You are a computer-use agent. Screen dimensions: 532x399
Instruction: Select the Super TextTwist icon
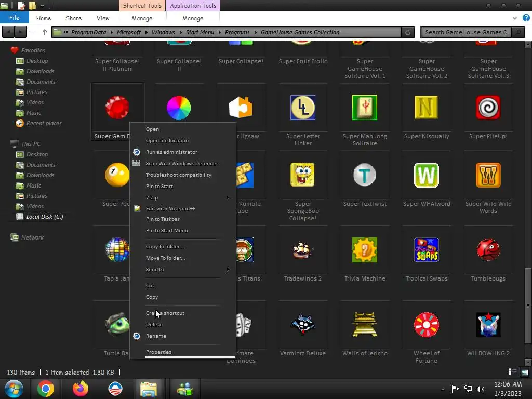tap(365, 175)
